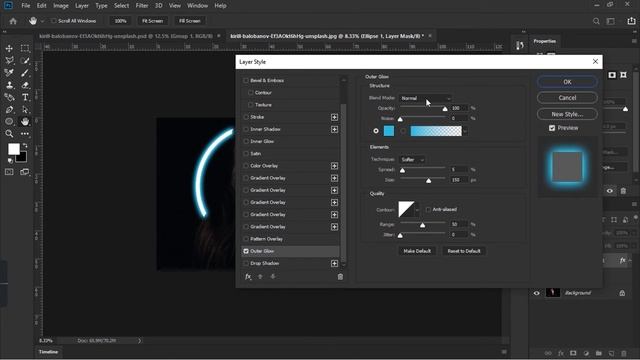
Task: Open the gradient picker dropdown arrow
Action: [465, 131]
